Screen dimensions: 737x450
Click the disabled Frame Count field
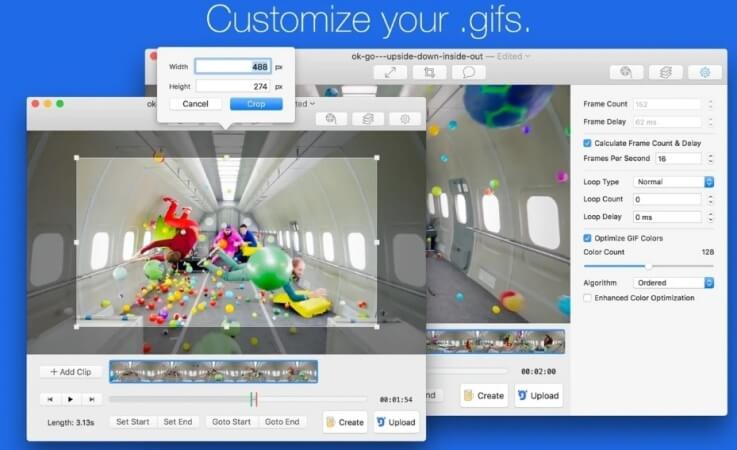[667, 104]
